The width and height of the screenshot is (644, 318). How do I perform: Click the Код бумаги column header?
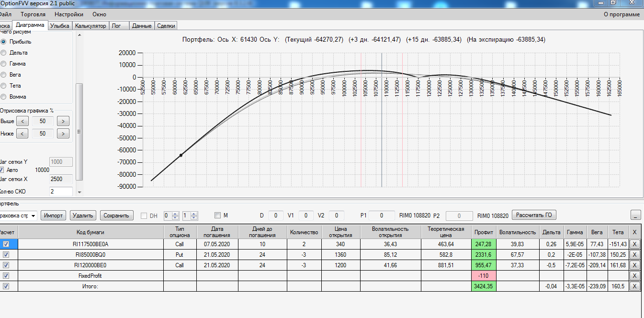click(90, 232)
